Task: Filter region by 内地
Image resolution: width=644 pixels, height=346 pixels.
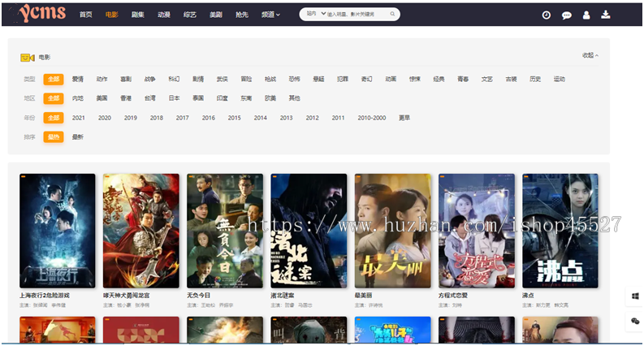Action: coord(78,98)
